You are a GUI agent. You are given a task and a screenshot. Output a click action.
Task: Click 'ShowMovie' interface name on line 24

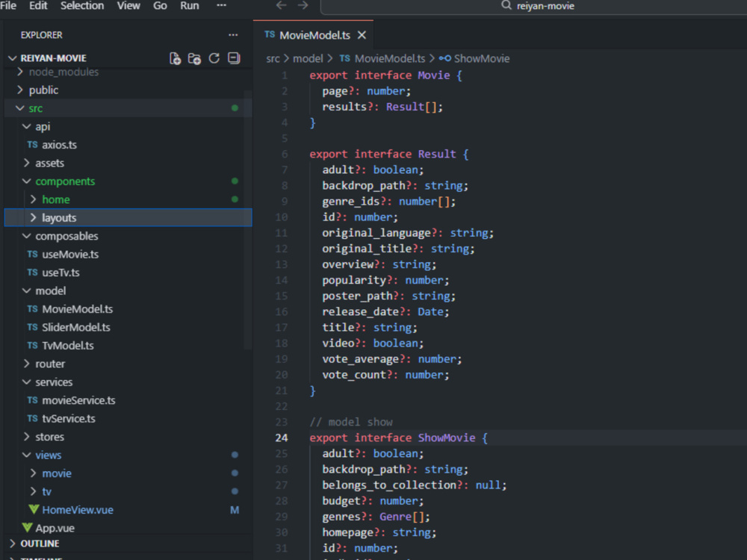click(x=447, y=438)
